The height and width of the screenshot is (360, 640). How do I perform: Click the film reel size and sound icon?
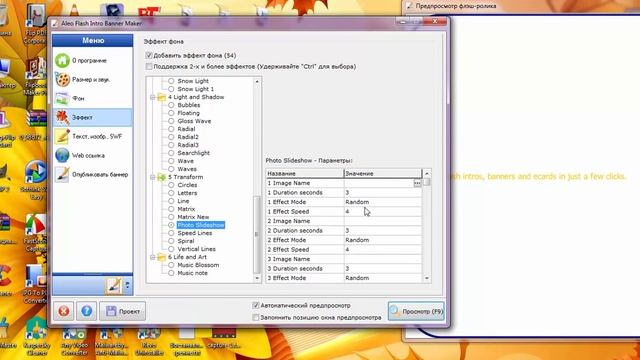pos(62,80)
